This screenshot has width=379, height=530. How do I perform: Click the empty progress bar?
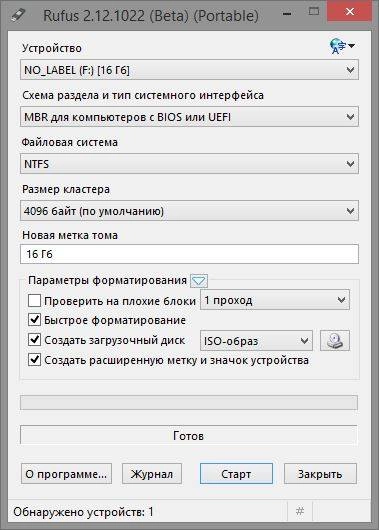pos(189,403)
